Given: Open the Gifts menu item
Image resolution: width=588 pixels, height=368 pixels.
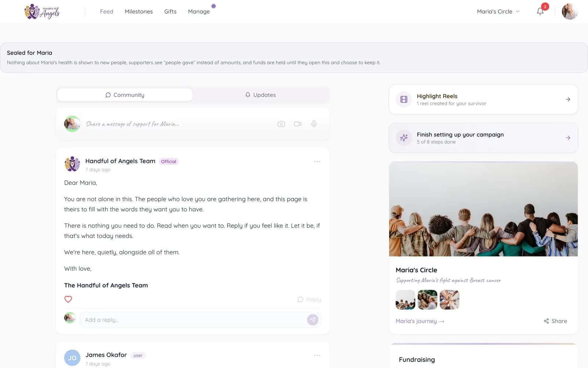Looking at the screenshot, I should click(170, 11).
